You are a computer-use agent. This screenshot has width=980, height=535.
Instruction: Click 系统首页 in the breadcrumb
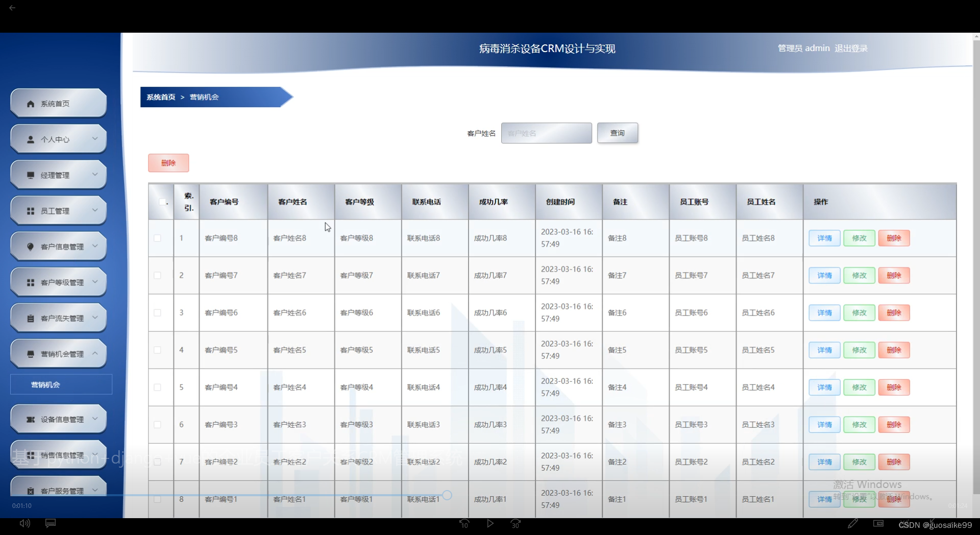(x=161, y=97)
